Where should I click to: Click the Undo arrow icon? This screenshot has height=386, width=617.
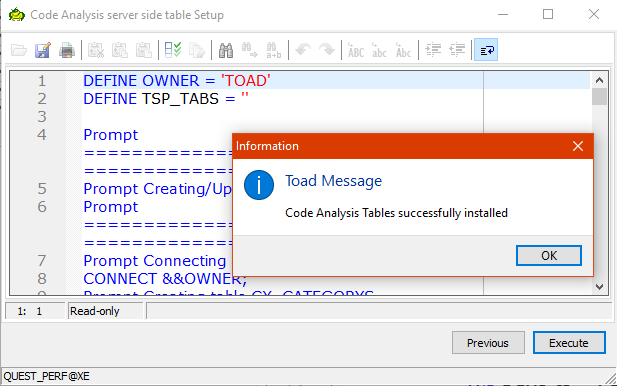(x=303, y=50)
